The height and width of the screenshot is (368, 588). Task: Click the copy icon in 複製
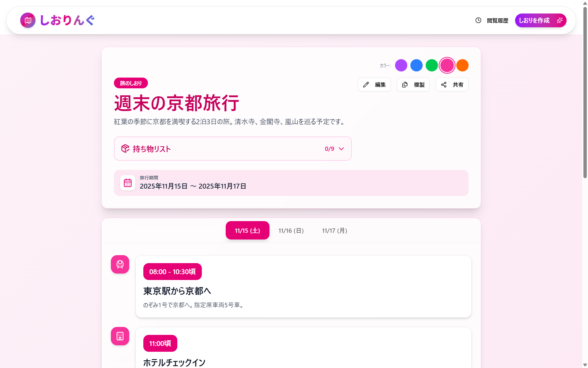pyautogui.click(x=405, y=85)
